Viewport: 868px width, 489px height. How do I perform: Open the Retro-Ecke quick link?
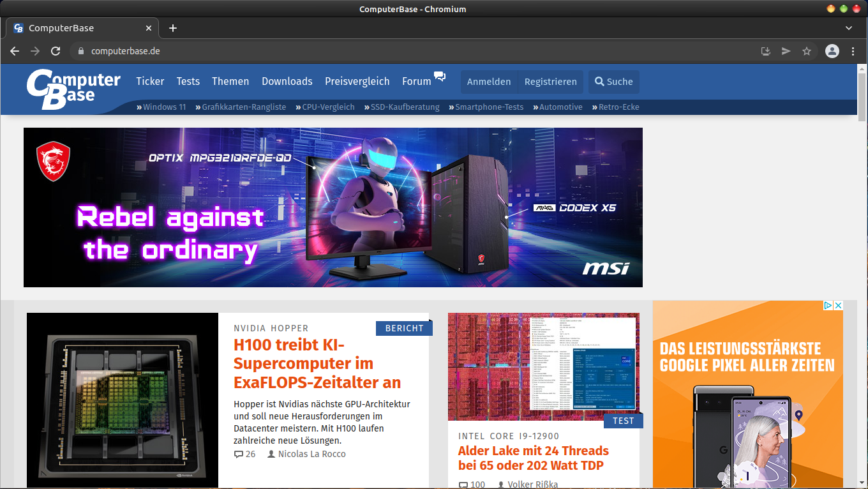[x=615, y=107]
